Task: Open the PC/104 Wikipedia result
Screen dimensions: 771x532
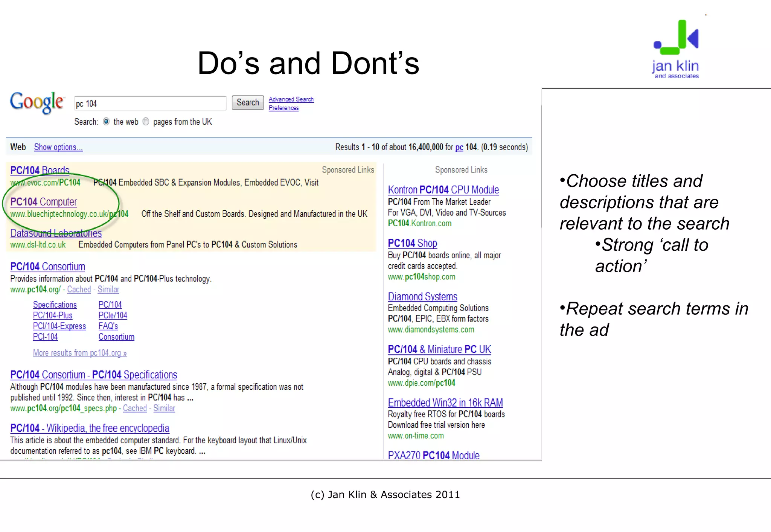Action: click(x=90, y=428)
